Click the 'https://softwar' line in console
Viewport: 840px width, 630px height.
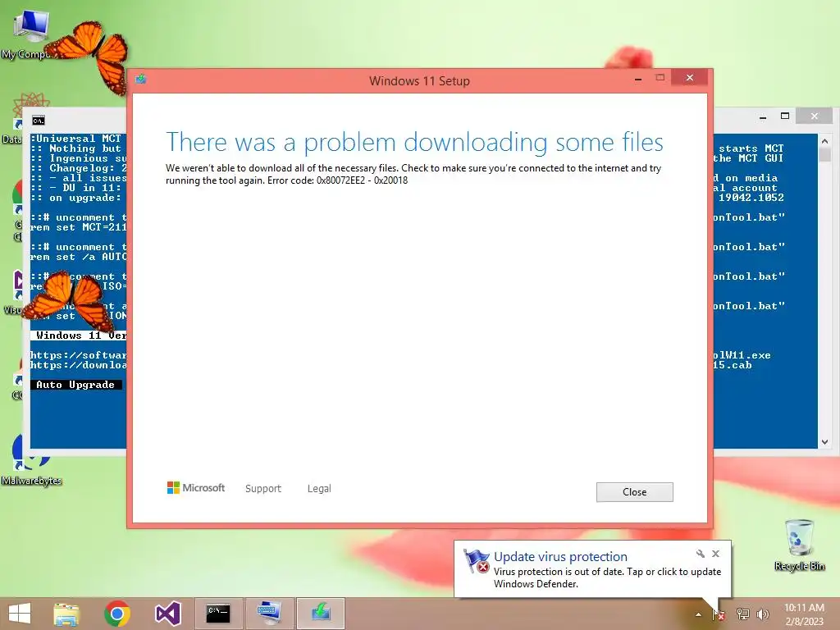coord(79,355)
